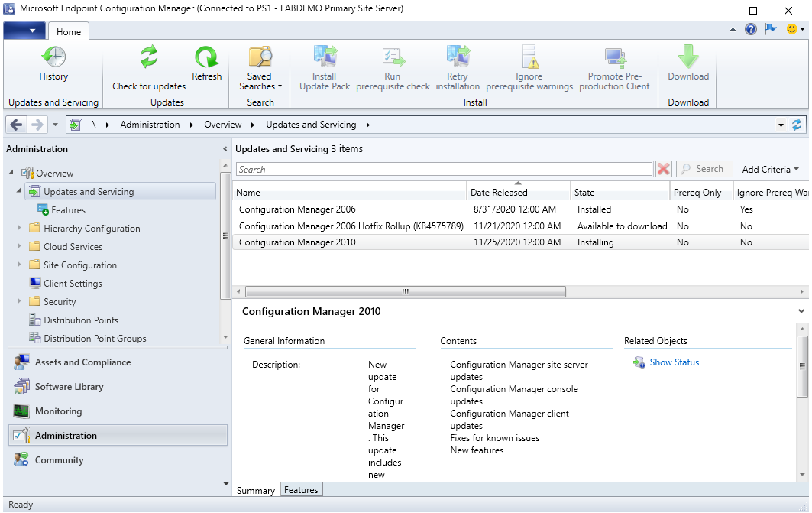Expand the Site Configuration tree node
This screenshot has width=812, height=513.
point(19,265)
